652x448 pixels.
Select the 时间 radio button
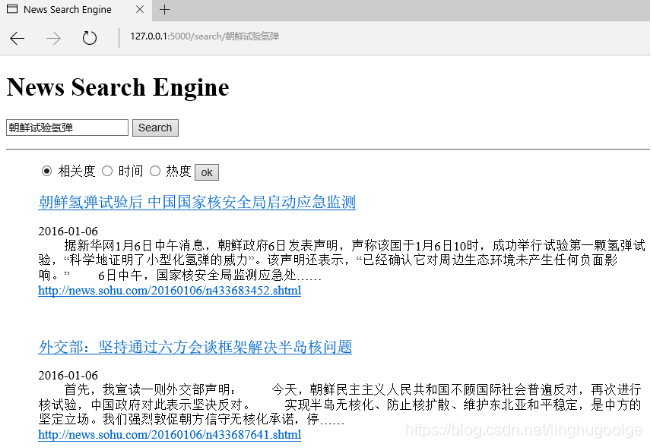[107, 171]
